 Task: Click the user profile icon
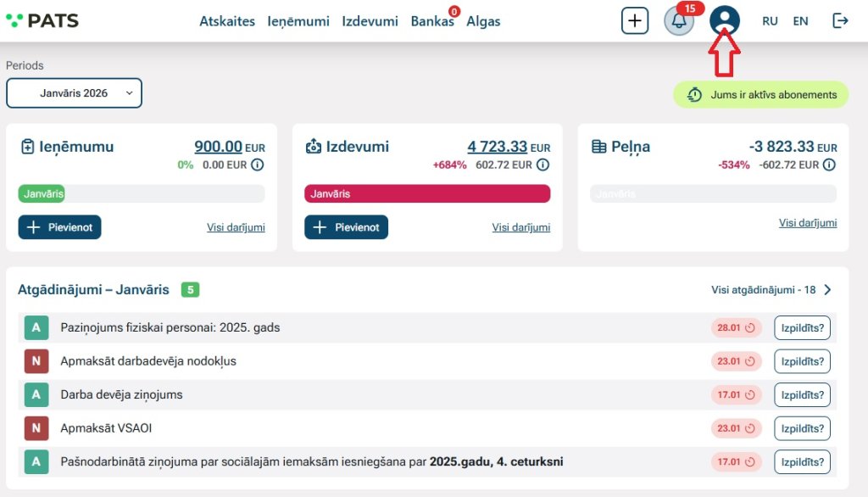(724, 20)
